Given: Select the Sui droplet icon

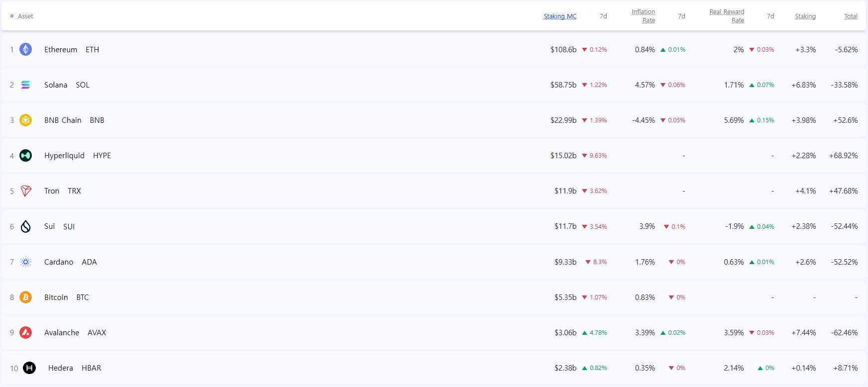Looking at the screenshot, I should point(25,226).
